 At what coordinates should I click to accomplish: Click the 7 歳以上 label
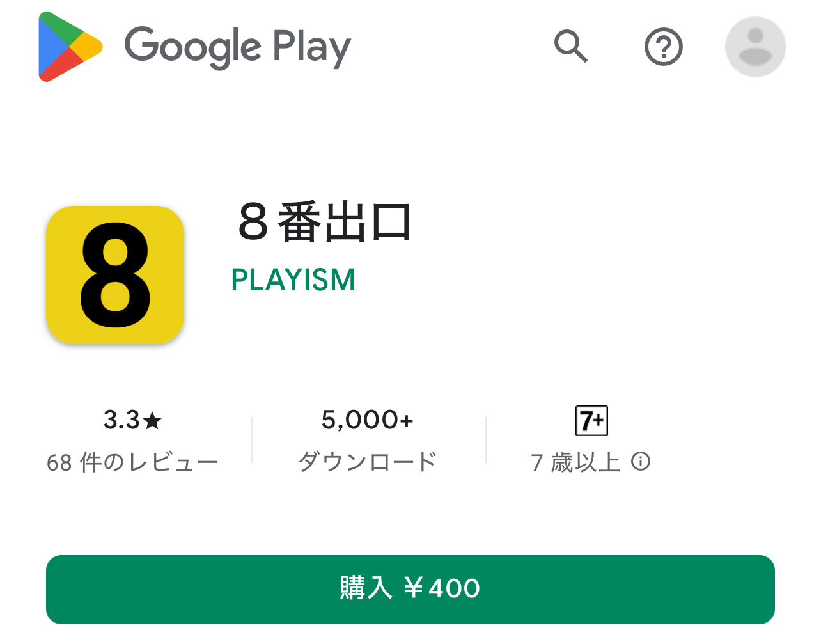(x=575, y=462)
